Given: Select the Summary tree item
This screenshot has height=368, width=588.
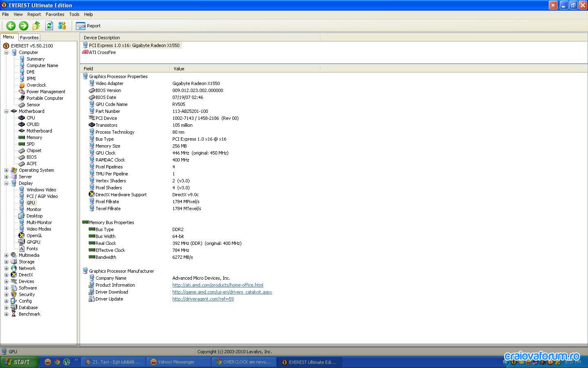Looking at the screenshot, I should 36,59.
